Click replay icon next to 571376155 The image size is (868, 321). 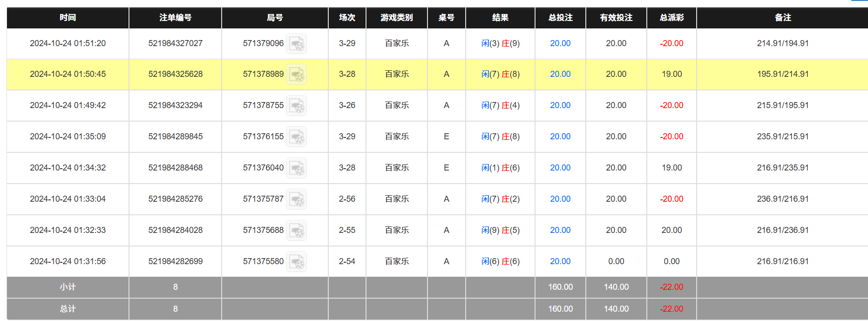tap(296, 137)
